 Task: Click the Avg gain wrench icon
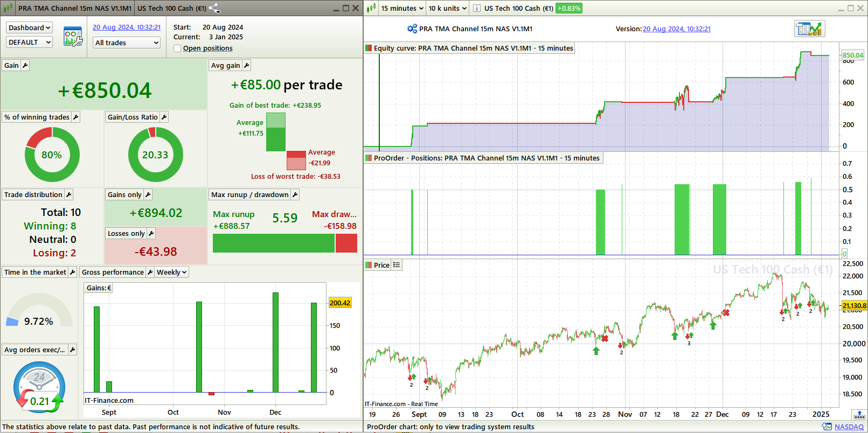246,65
